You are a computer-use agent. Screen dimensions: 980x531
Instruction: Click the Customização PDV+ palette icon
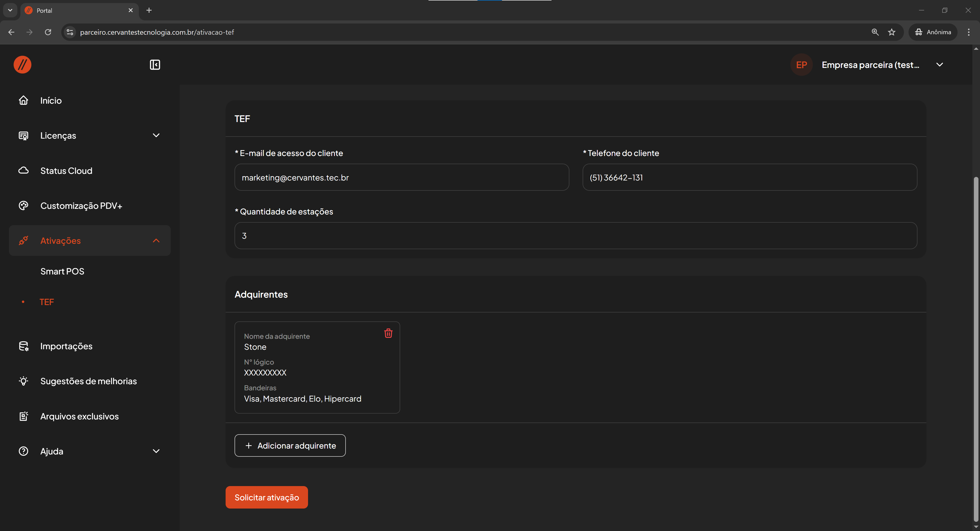click(x=23, y=206)
